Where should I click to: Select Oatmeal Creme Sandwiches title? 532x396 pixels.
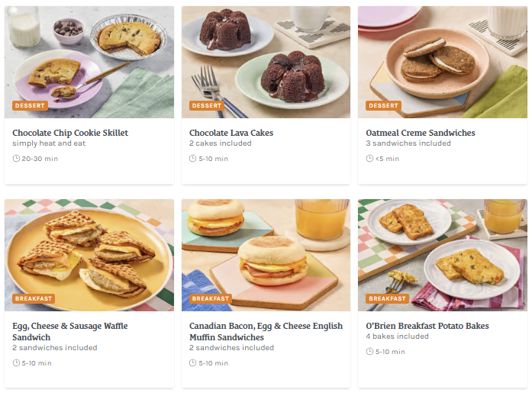421,133
